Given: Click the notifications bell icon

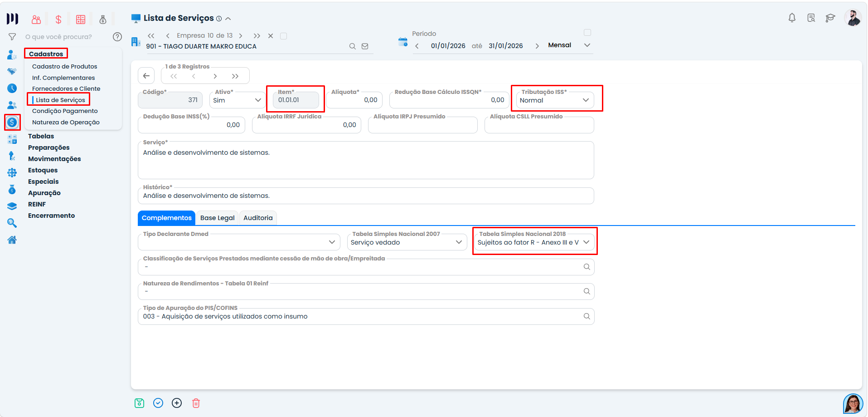Looking at the screenshot, I should (x=792, y=18).
